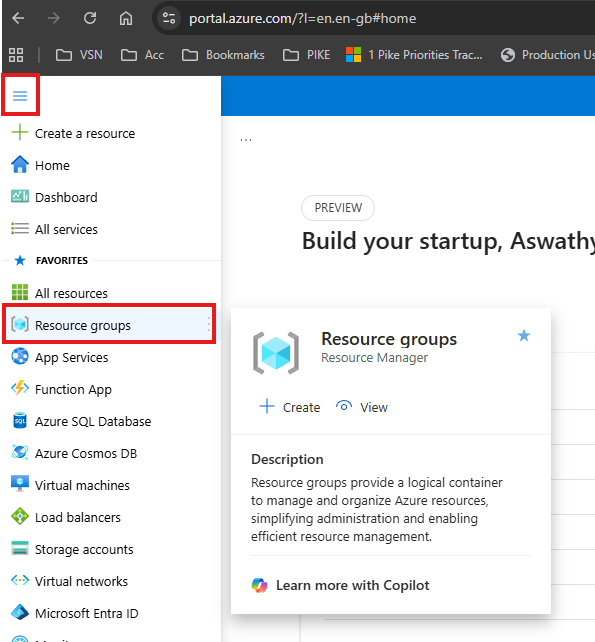
Task: Reload the page with the refresh icon
Action: point(90,18)
